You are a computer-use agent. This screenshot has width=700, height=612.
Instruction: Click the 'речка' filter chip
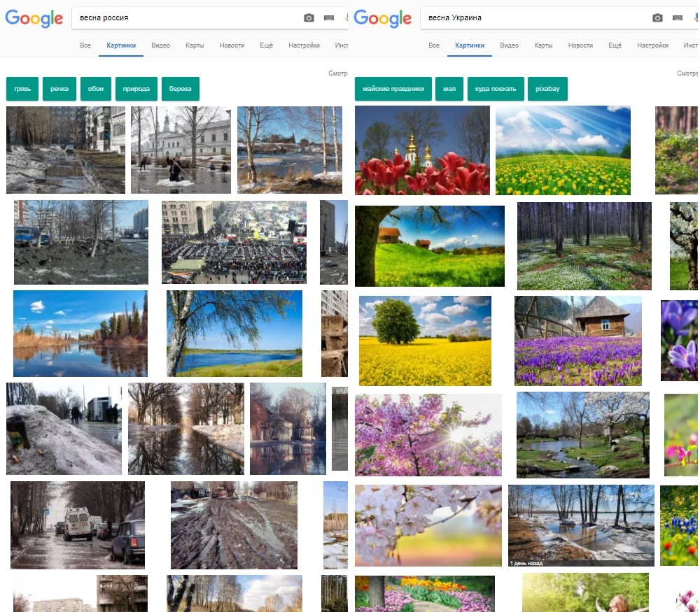click(x=59, y=89)
